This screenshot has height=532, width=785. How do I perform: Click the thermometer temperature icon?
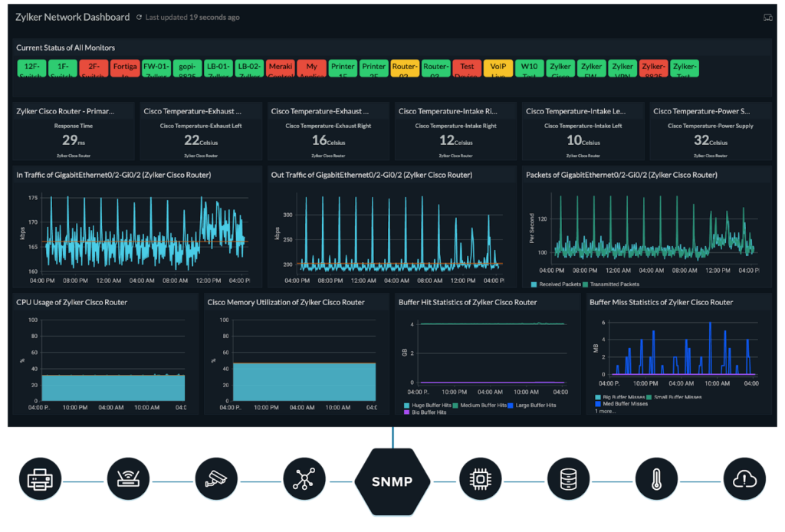[x=656, y=481]
